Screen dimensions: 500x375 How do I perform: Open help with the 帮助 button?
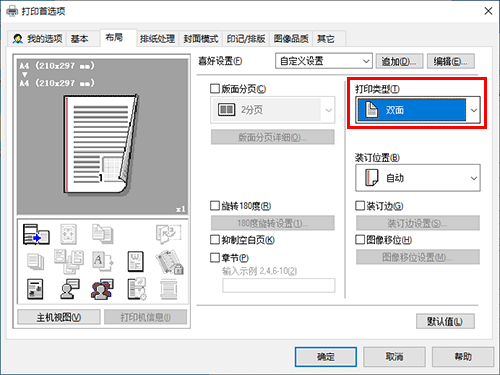pyautogui.click(x=463, y=357)
